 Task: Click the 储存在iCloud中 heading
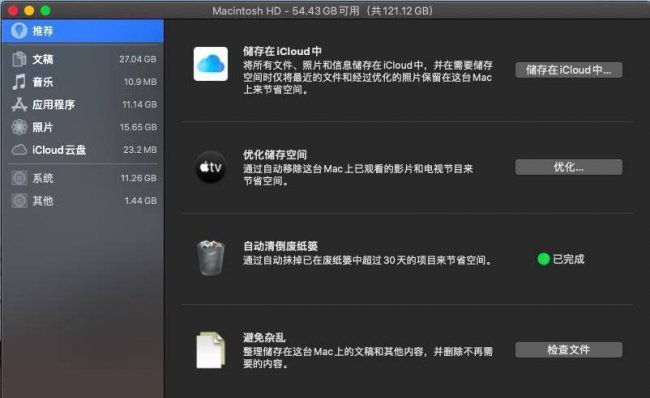click(x=282, y=51)
